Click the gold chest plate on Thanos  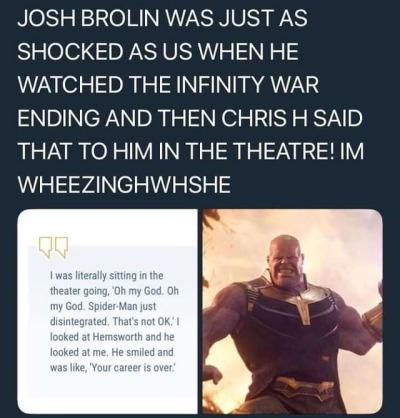(x=301, y=302)
